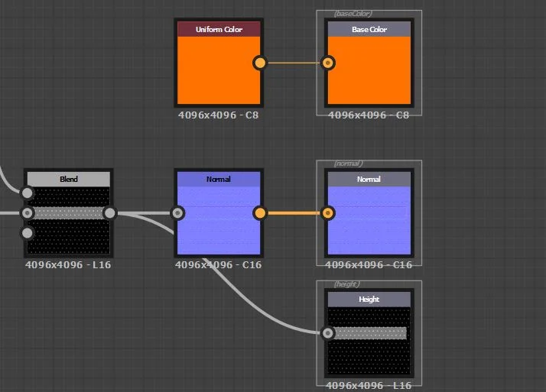Click the 4096x4096 - C8 label under Base Color
Image resolution: width=546 pixels, height=392 pixels.
(x=369, y=115)
